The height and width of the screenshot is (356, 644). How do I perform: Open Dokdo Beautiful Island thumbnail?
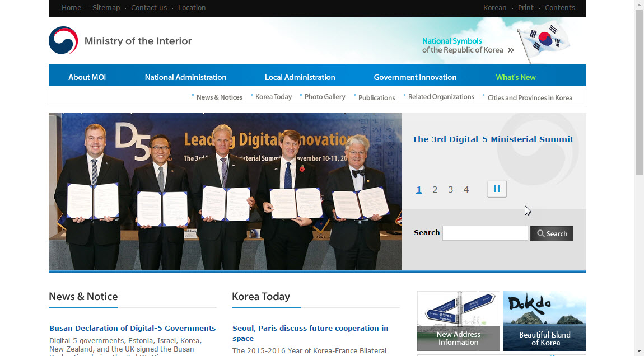tap(544, 321)
